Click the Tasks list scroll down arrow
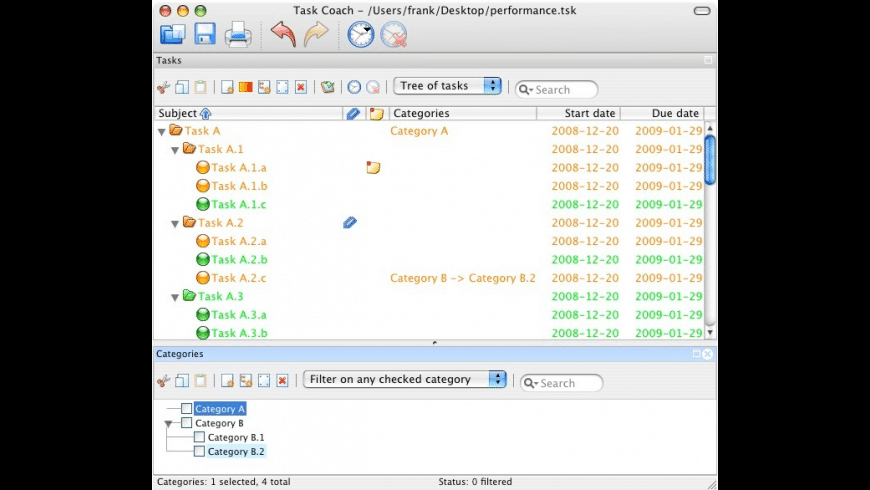Viewport: 870px width, 490px height. pos(710,332)
